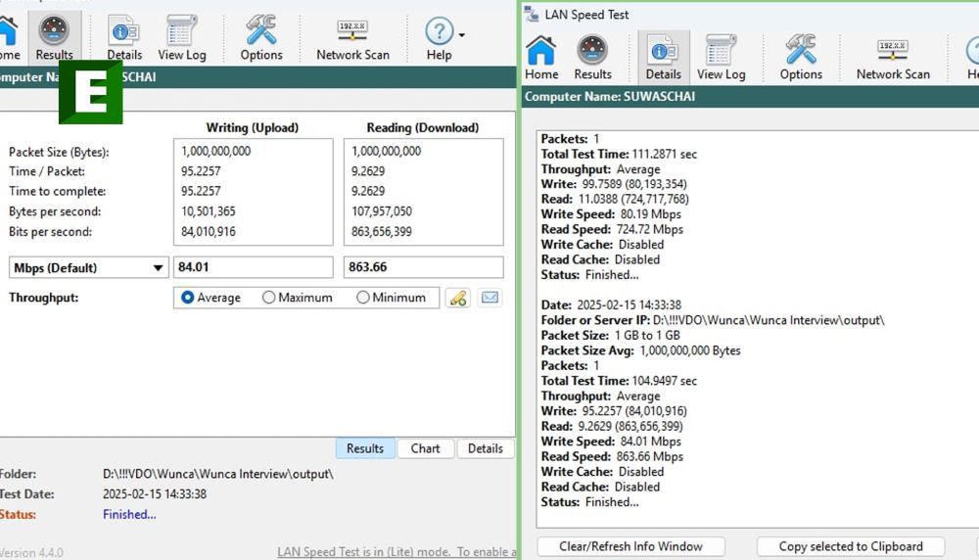Viewport: 979px width, 560px height.
Task: Click the pencil edit icon beside Throughput options
Action: pyautogui.click(x=457, y=298)
